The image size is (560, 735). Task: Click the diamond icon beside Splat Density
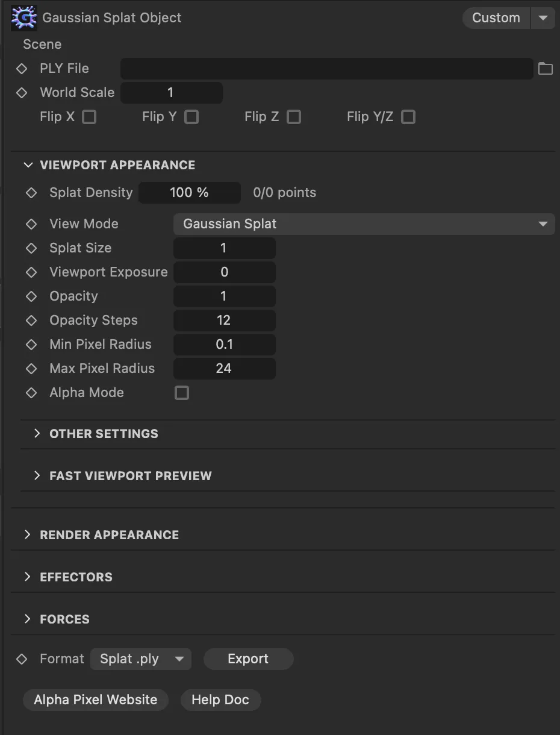(x=31, y=193)
